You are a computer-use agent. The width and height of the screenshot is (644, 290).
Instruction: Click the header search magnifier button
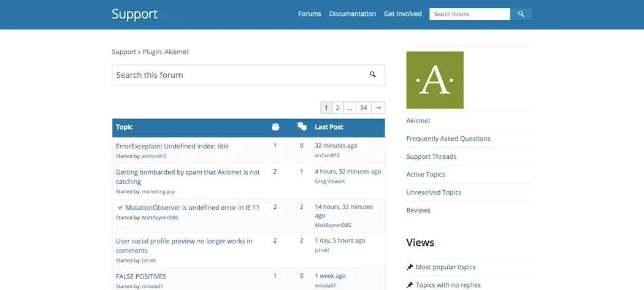521,14
